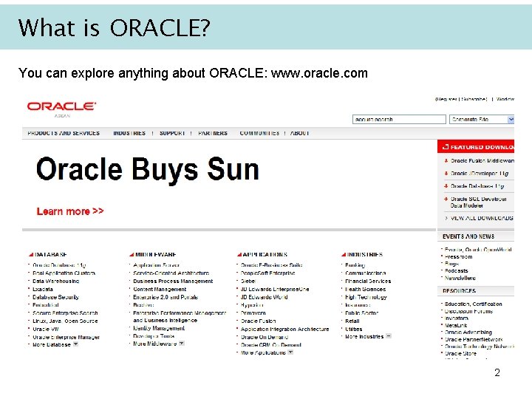Open the Newsletters link

click(x=460, y=278)
